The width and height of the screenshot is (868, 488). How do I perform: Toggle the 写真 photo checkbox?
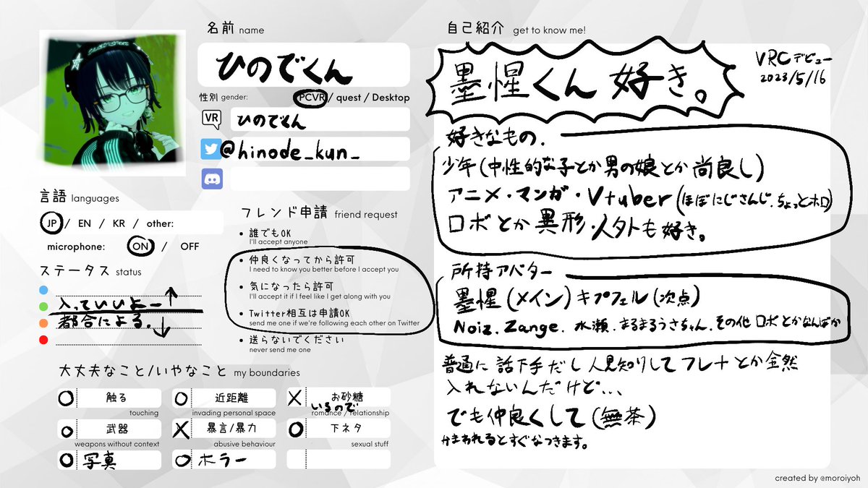pos(67,459)
